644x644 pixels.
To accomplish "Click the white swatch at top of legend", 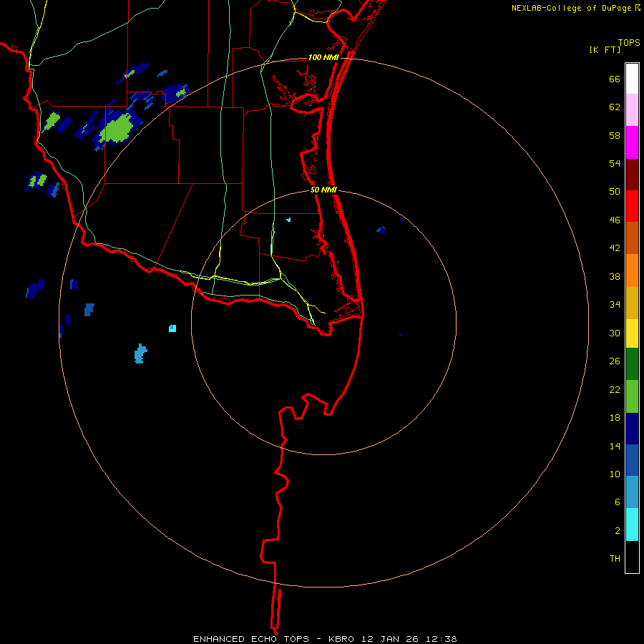I will click(632, 79).
